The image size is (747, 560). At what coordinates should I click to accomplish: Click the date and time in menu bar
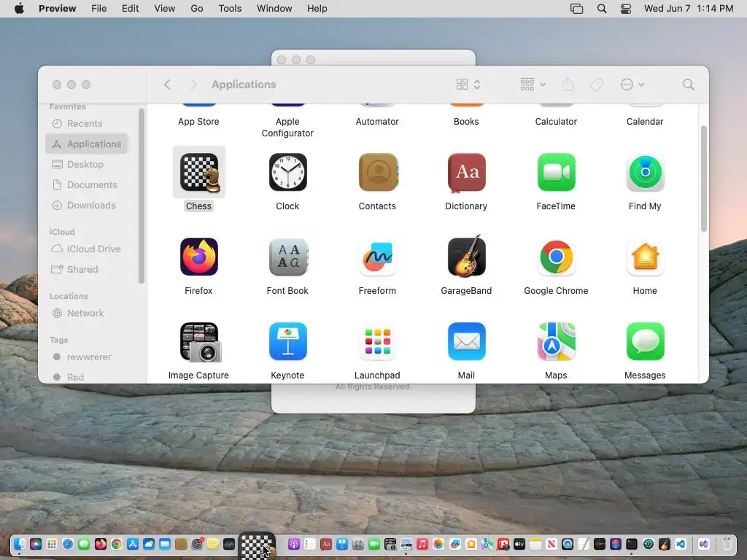tap(689, 9)
